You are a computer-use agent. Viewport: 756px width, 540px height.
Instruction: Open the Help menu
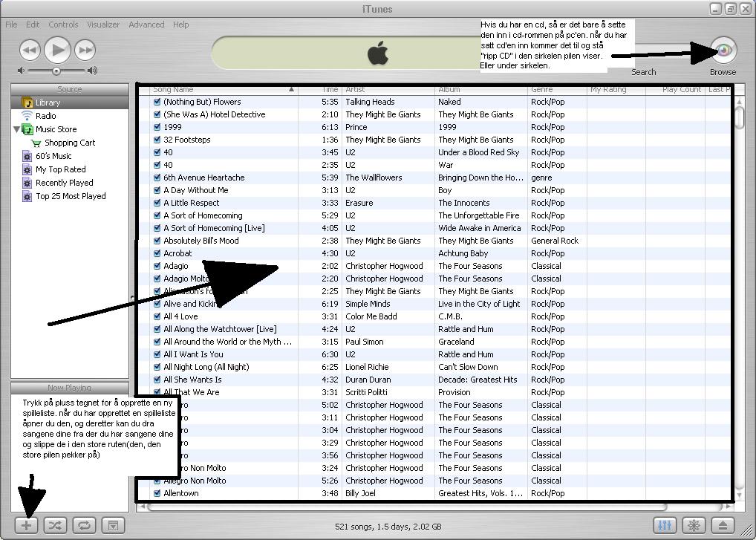point(180,24)
